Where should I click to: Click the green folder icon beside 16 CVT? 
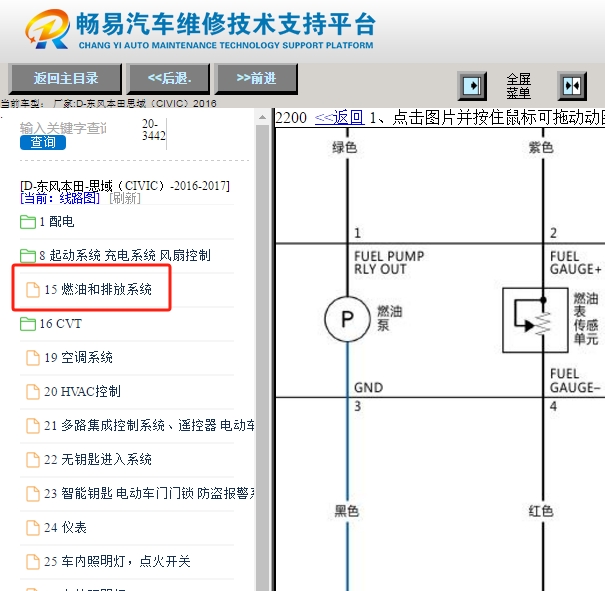click(28, 324)
